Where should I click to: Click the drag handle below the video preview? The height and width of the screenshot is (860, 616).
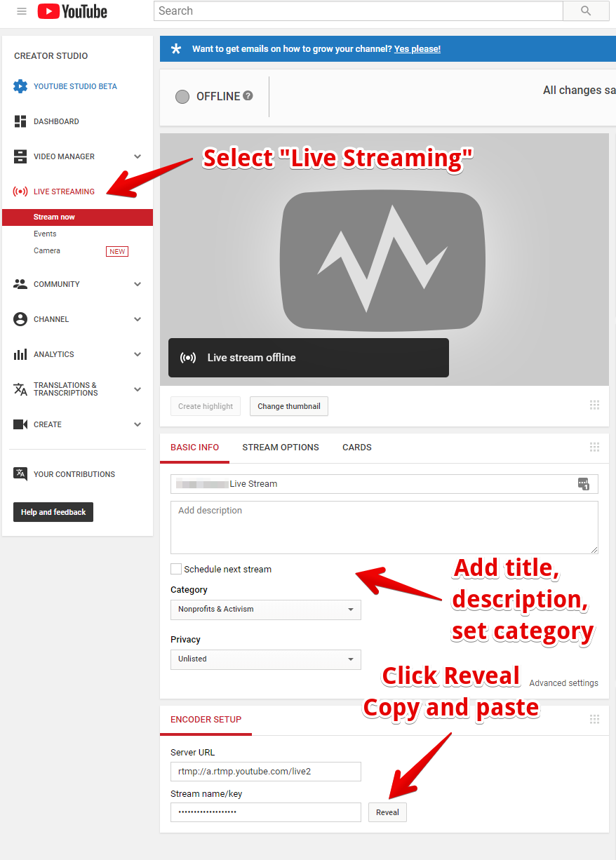595,405
